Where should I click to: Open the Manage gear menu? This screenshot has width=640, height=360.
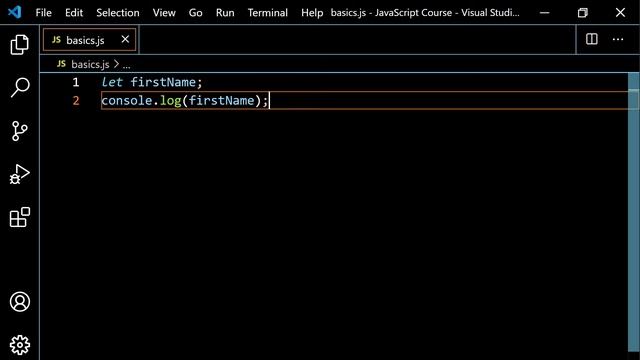[x=20, y=345]
